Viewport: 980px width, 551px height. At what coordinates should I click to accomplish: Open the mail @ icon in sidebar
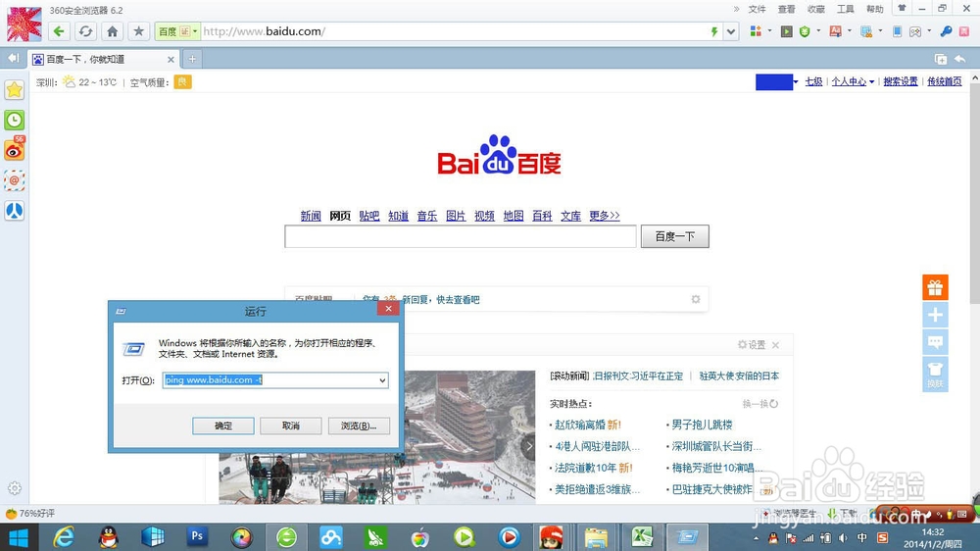coord(15,180)
